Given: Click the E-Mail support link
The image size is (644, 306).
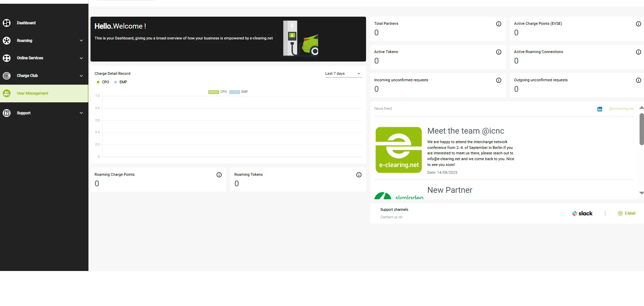Looking at the screenshot, I should coord(627,214).
